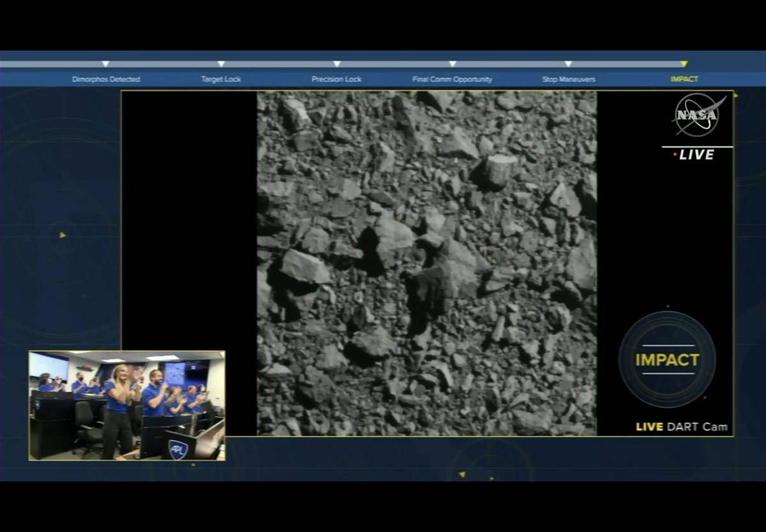Click the LIVE DART Cam caption
This screenshot has width=766, height=532.
click(x=681, y=427)
